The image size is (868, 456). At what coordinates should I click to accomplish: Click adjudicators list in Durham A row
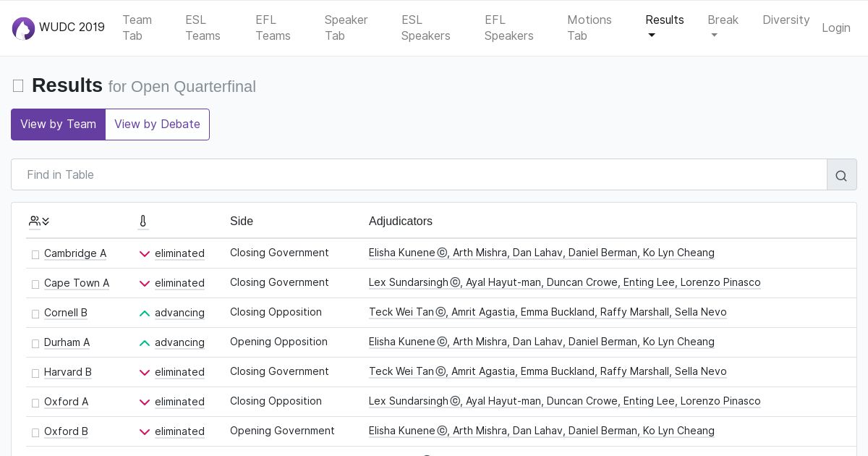tap(542, 342)
